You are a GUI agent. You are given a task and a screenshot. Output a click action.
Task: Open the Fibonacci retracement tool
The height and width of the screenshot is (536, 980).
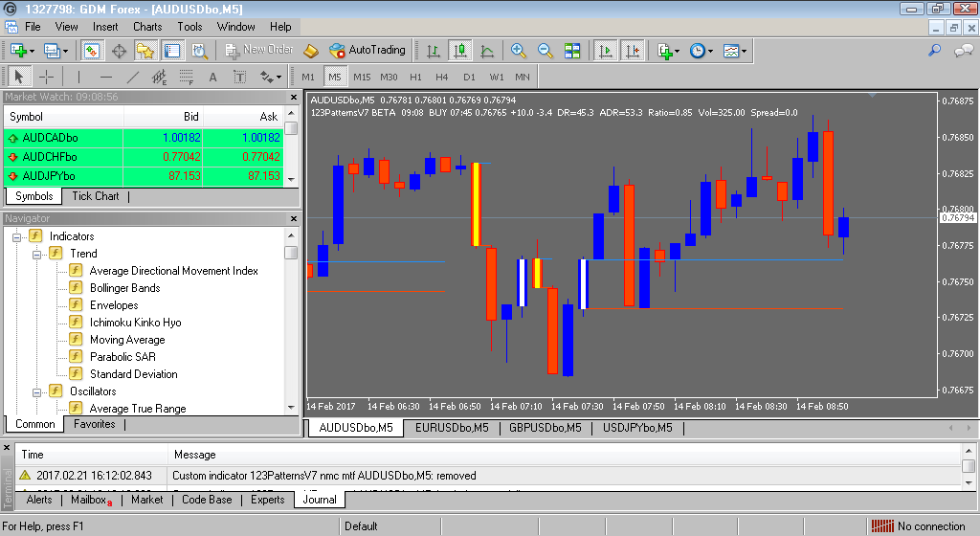187,77
